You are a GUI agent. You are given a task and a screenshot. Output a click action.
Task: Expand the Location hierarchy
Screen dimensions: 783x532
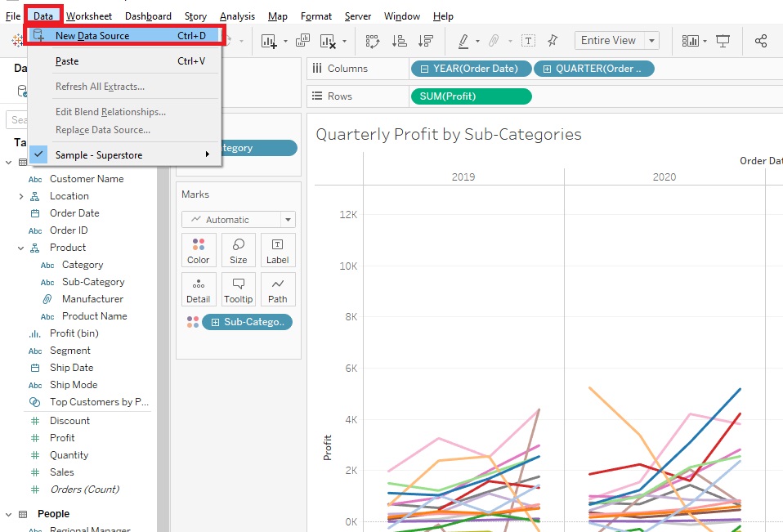coord(21,196)
